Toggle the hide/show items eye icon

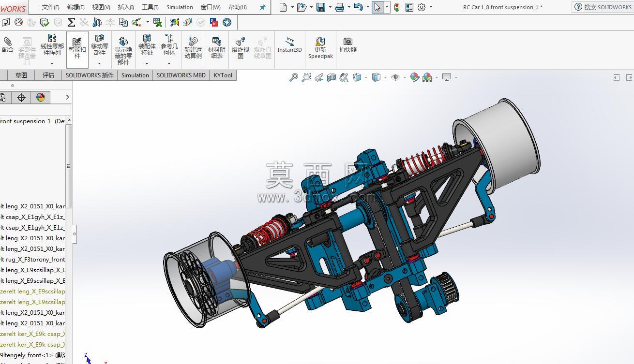click(395, 77)
